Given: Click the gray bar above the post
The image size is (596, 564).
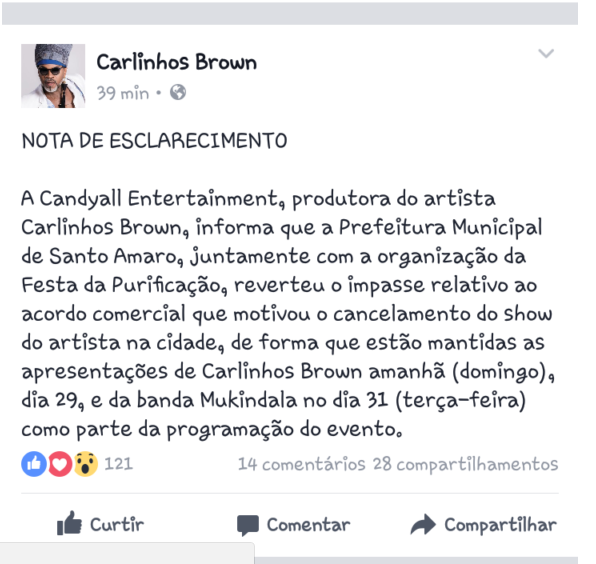Looking at the screenshot, I should pyautogui.click(x=290, y=14).
